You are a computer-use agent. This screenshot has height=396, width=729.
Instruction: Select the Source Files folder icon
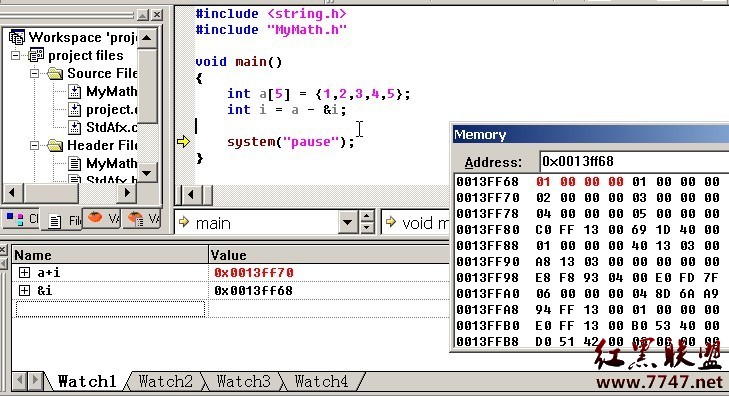pos(55,73)
